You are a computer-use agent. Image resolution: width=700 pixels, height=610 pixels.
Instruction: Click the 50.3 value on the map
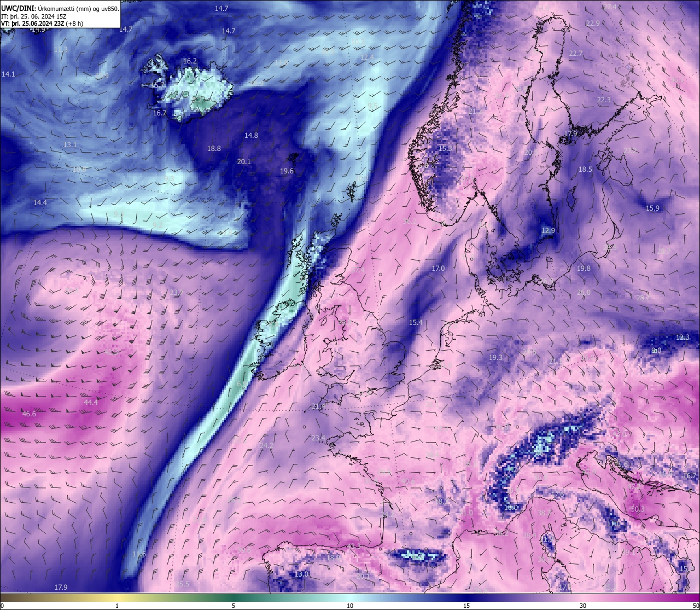(x=638, y=509)
